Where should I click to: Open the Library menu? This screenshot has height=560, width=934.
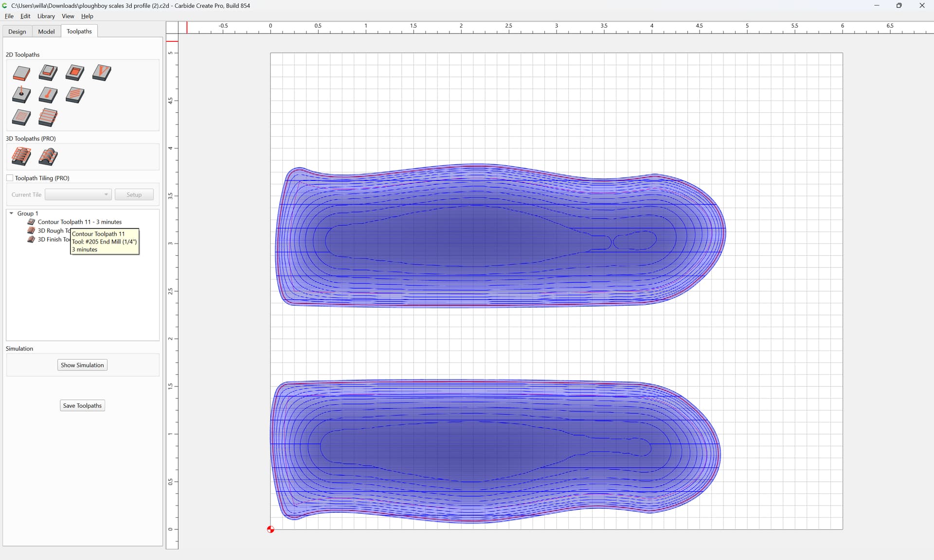coord(46,16)
